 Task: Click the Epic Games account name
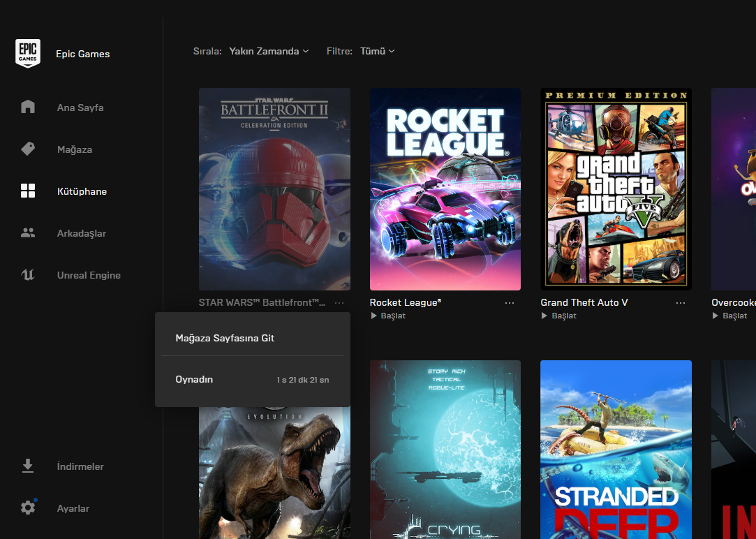pyautogui.click(x=83, y=54)
